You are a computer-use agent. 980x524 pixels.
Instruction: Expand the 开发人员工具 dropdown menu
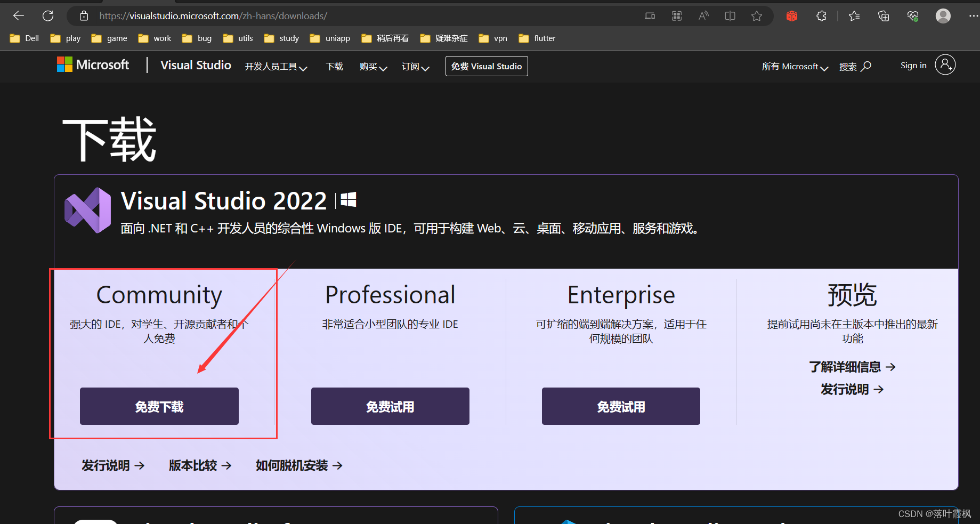click(x=276, y=67)
